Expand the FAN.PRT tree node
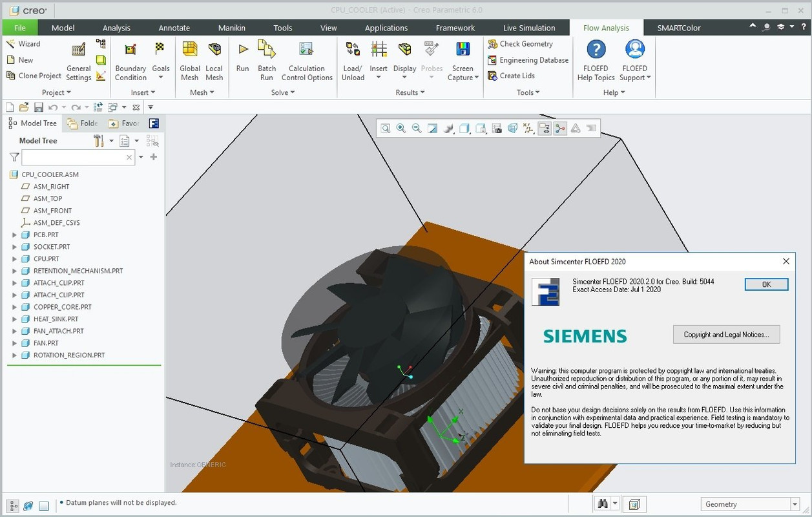Image resolution: width=812 pixels, height=517 pixels. click(x=14, y=343)
